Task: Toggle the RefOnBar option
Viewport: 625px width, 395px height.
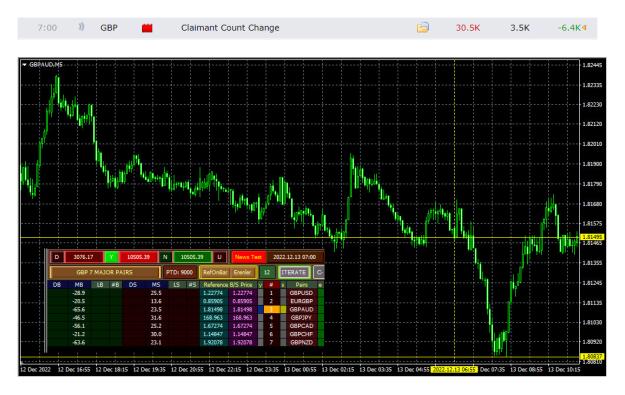Action: (215, 272)
